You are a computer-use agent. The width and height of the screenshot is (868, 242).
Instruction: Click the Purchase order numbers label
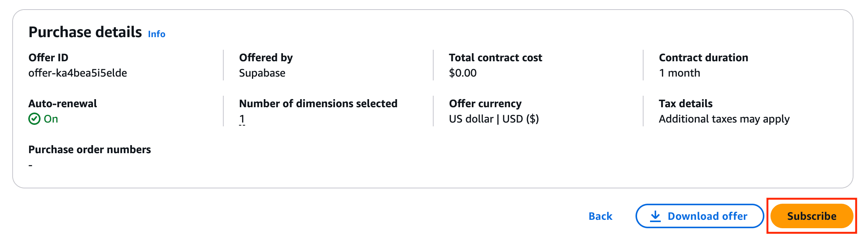[x=89, y=149]
